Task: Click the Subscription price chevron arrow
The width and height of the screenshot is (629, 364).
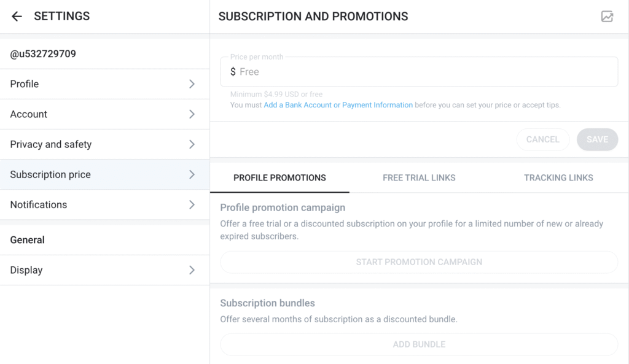Action: tap(192, 174)
